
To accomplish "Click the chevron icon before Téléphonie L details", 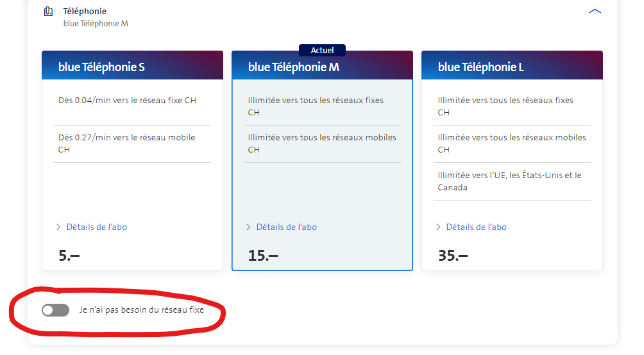I will 438,227.
